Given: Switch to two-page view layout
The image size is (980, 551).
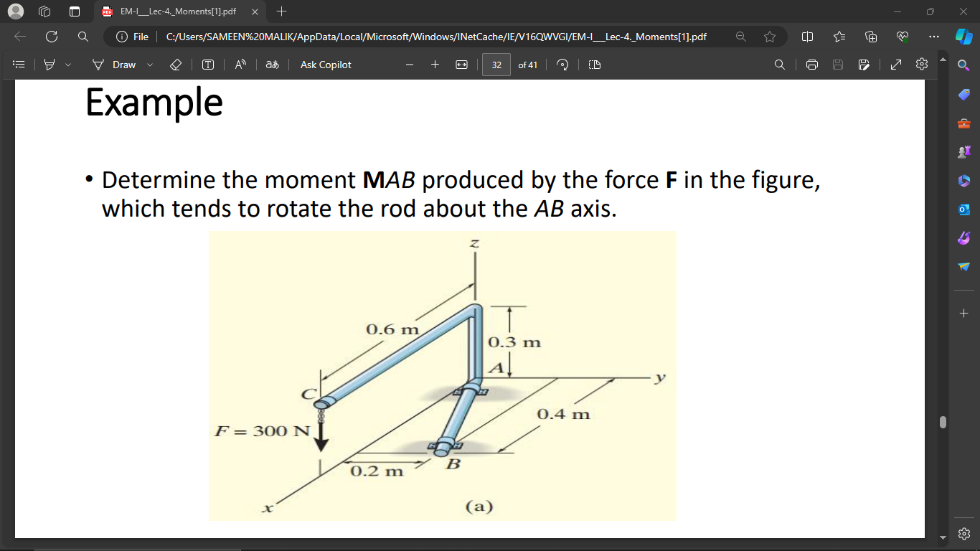Looking at the screenshot, I should pyautogui.click(x=593, y=65).
